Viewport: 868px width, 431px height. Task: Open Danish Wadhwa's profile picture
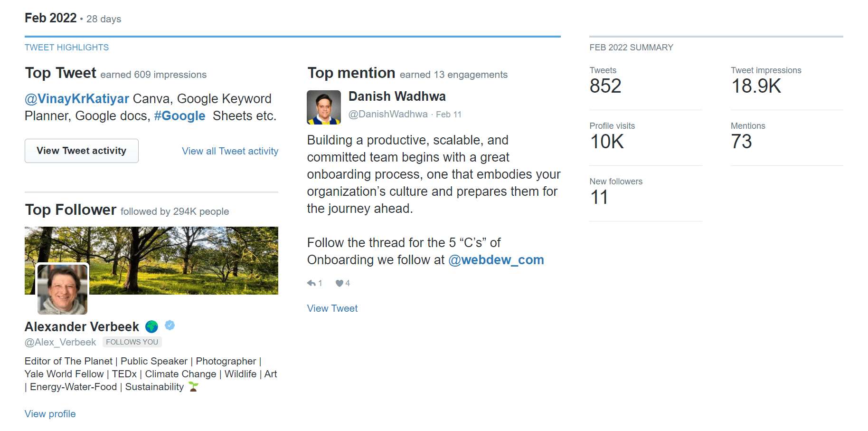[x=324, y=107]
